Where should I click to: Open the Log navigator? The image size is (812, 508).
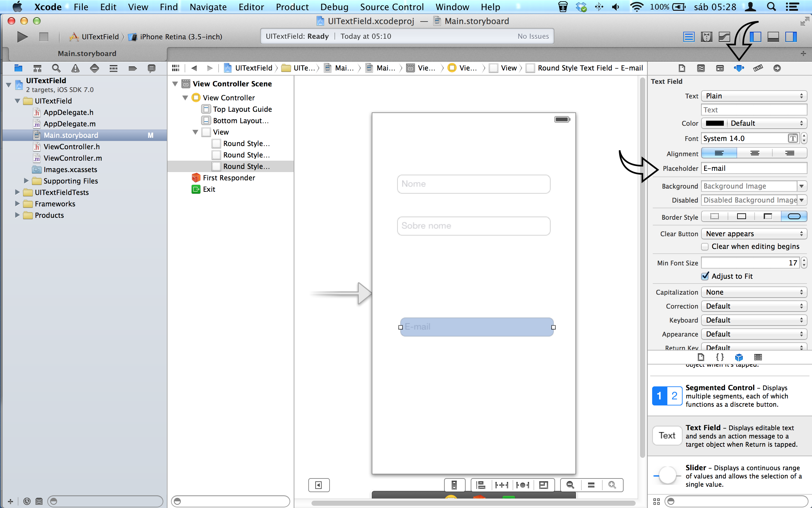tap(151, 68)
